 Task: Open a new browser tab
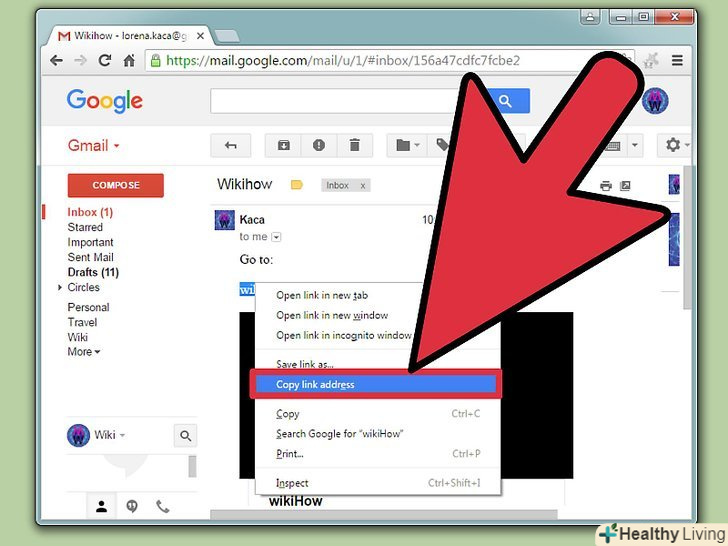(227, 36)
